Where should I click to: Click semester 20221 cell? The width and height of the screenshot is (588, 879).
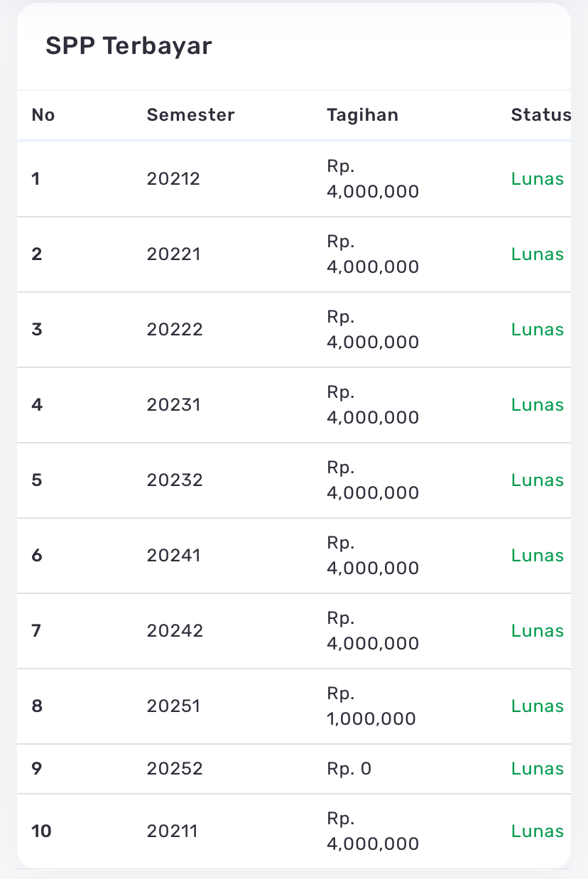click(x=173, y=254)
